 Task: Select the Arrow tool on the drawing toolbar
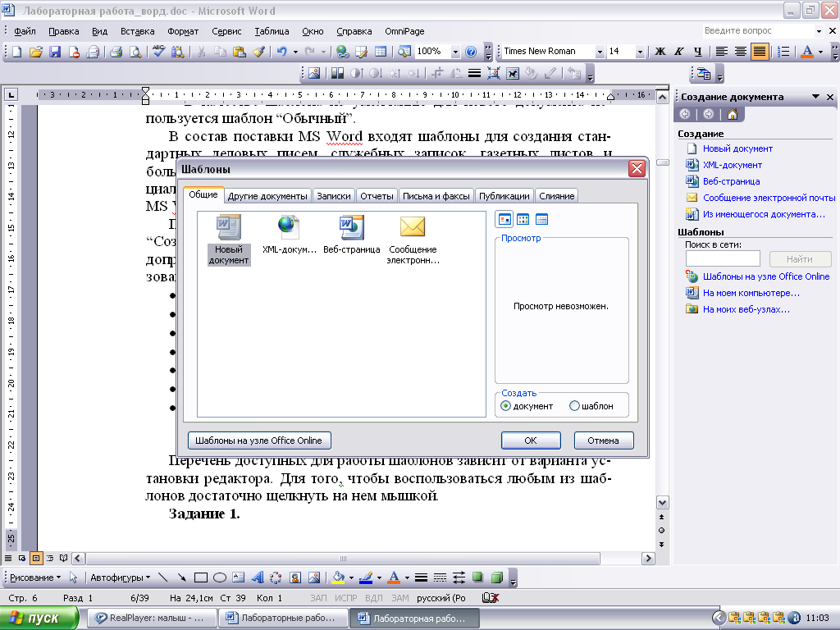(x=181, y=577)
